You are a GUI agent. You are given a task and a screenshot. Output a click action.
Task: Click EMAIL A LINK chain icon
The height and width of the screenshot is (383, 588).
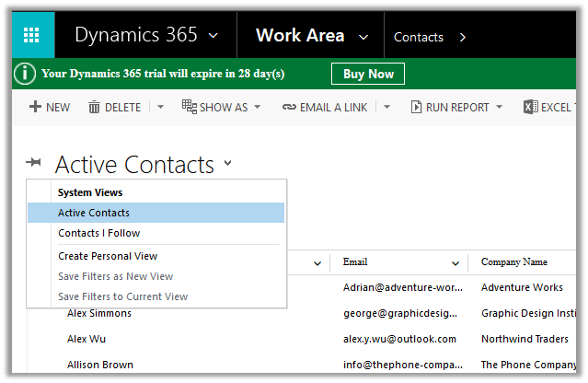[x=290, y=107]
